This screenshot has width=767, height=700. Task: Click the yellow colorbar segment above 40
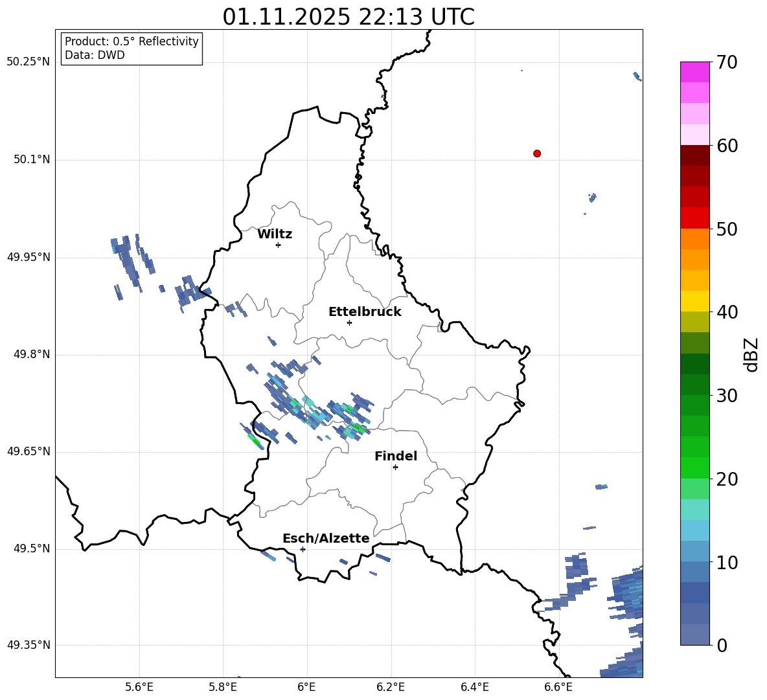pos(694,301)
